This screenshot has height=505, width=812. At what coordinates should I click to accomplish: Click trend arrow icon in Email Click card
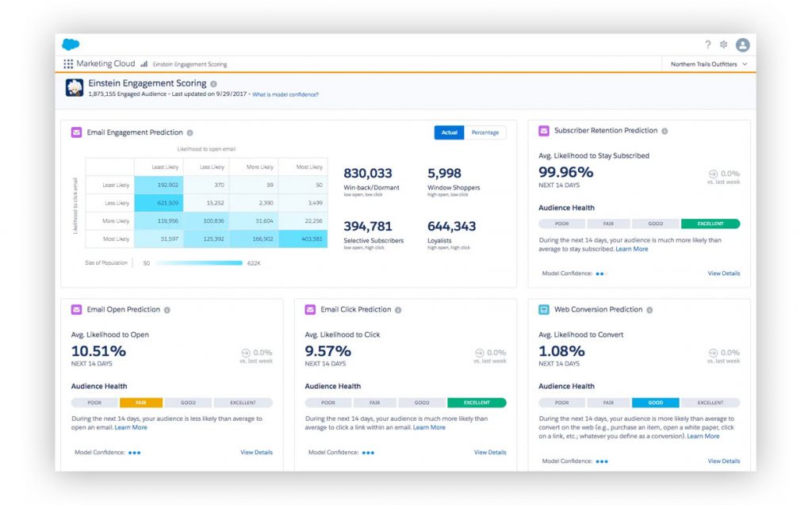click(x=480, y=353)
